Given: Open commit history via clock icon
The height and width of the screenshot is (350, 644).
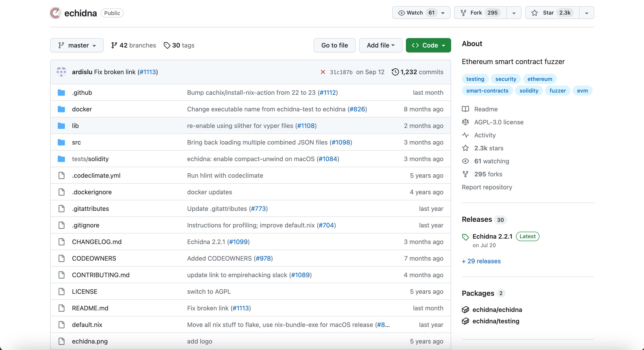Looking at the screenshot, I should [395, 72].
